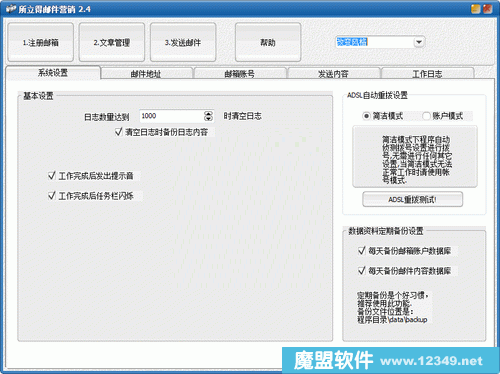Image resolution: width=500 pixels, height=374 pixels.
Task: Open the 2.文章管理 section
Action: pyautogui.click(x=112, y=42)
